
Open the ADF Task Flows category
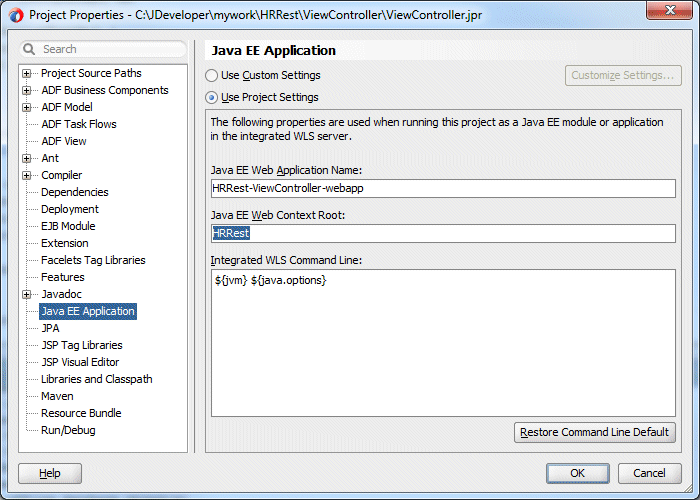(x=79, y=124)
